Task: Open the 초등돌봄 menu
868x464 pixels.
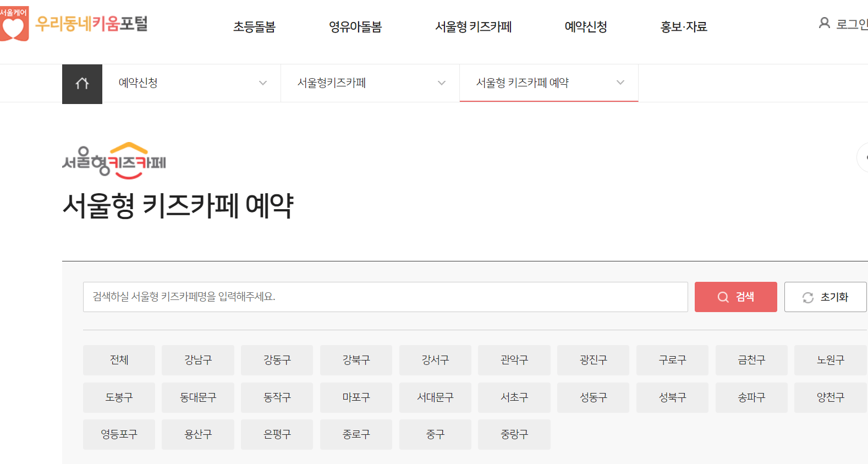Action: click(254, 26)
